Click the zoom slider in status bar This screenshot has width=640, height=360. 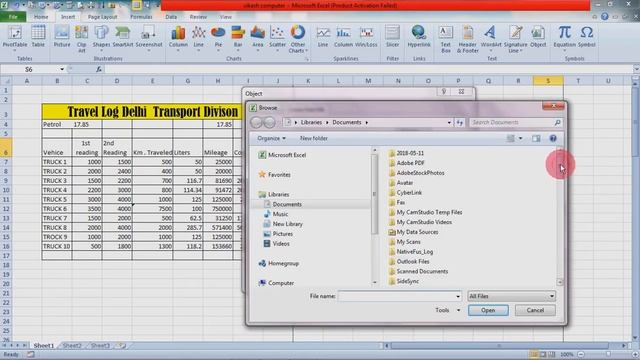pos(608,355)
